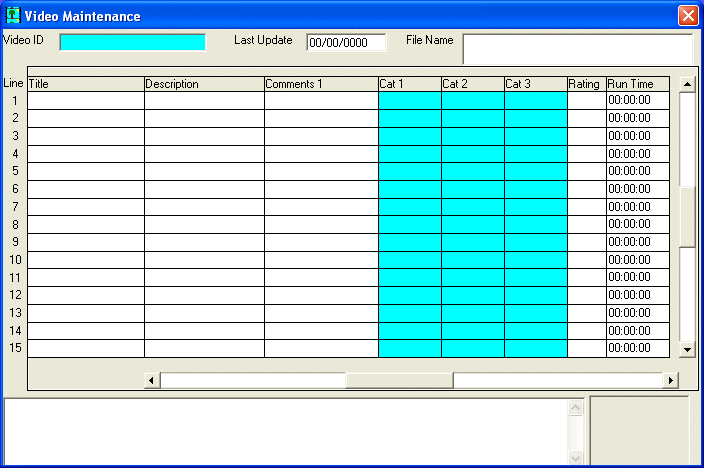This screenshot has width=704, height=468.
Task: Select the Cat 1 cell in line 3
Action: tap(410, 136)
